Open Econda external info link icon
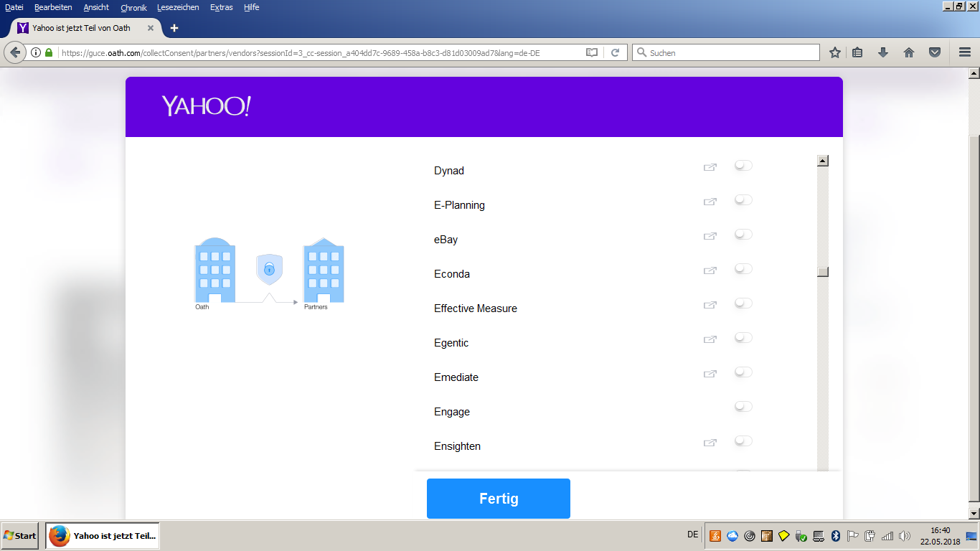Screen dimensions: 980x551 point(710,270)
